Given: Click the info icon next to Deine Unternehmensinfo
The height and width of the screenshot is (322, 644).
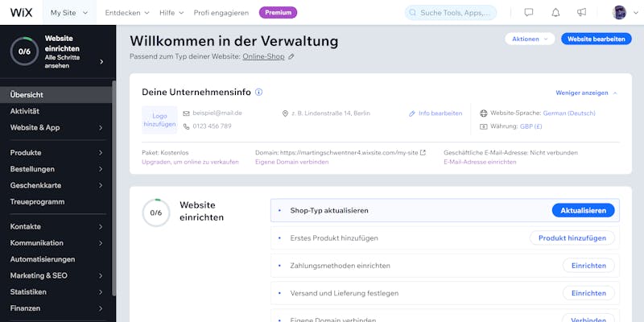Looking at the screenshot, I should (x=258, y=92).
